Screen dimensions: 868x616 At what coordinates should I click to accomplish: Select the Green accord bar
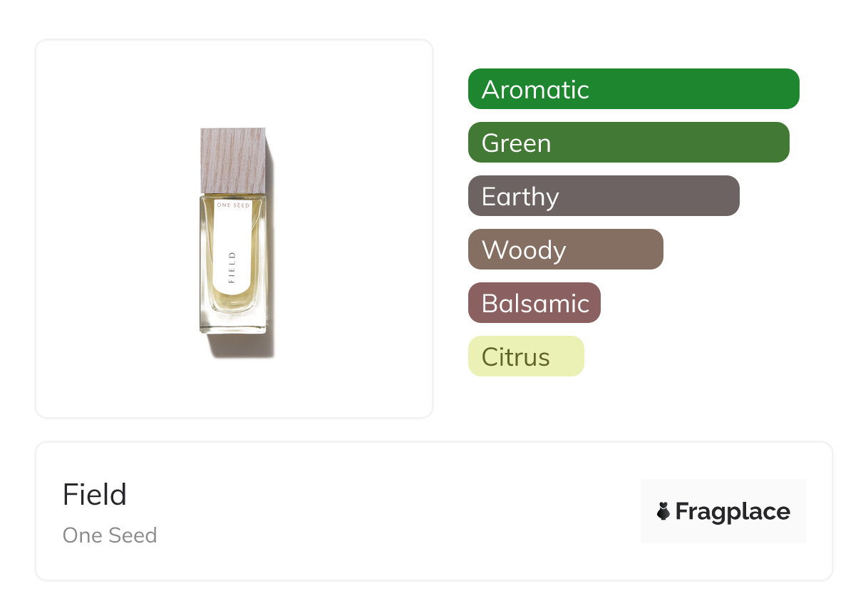[629, 143]
